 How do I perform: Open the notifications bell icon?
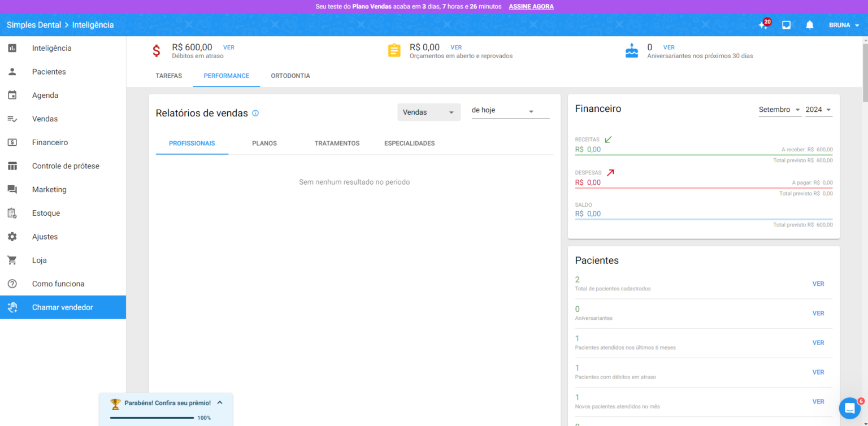(x=809, y=24)
